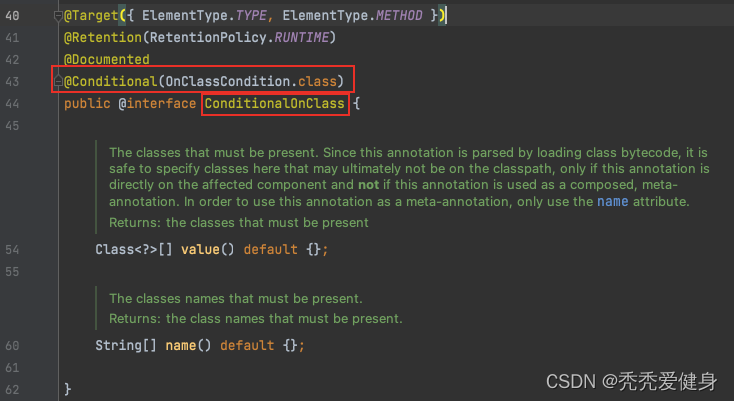Click the default keyword on line 54
The image size is (734, 401).
pos(271,249)
